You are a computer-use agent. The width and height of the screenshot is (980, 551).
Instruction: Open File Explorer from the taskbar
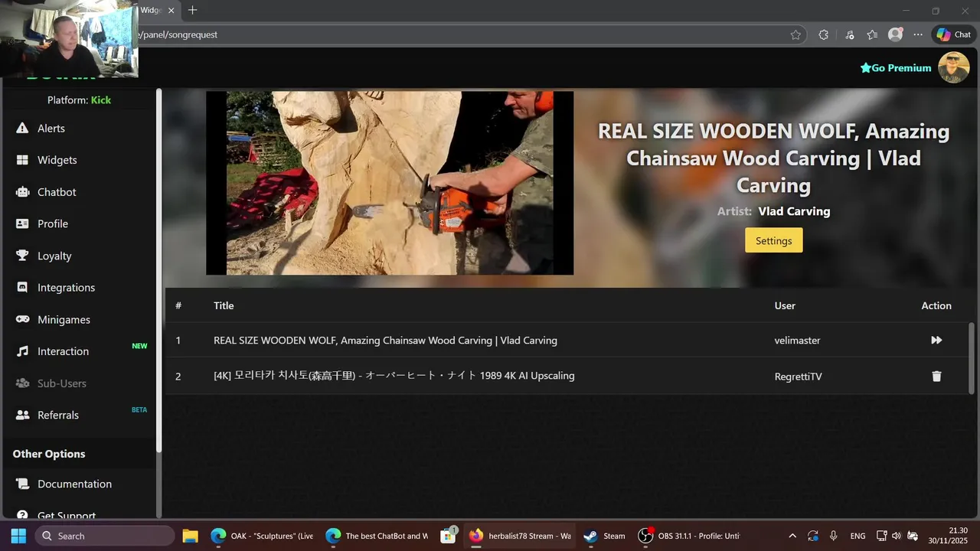coord(190,536)
